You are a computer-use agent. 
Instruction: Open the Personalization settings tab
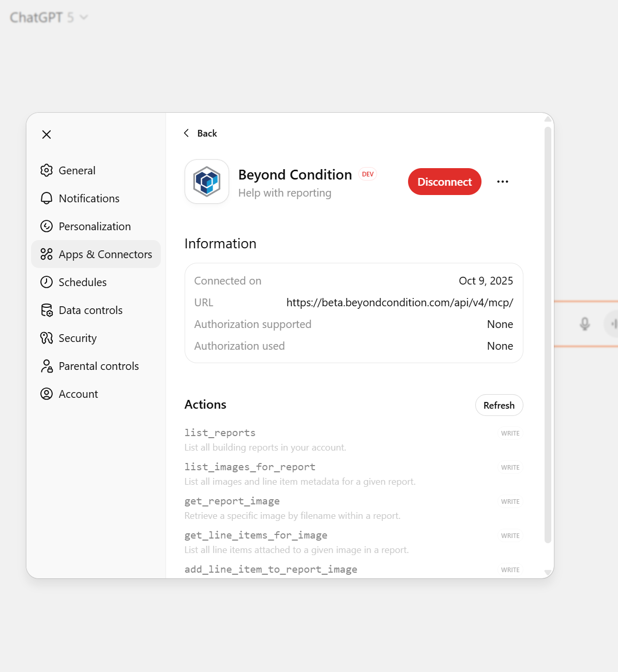tap(96, 226)
